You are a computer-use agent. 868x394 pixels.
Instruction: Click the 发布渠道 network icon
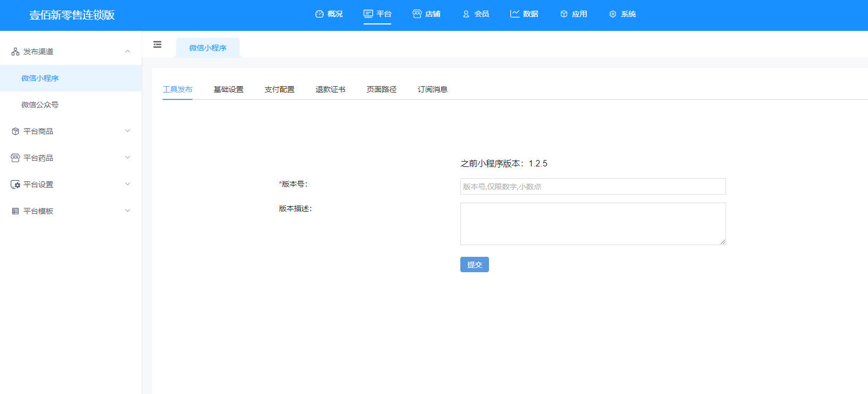(x=15, y=52)
